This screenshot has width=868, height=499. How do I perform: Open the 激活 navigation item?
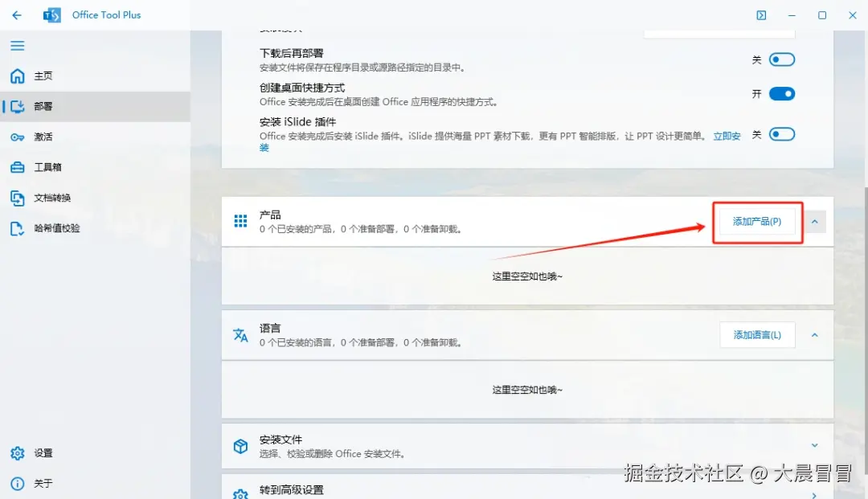(95, 137)
